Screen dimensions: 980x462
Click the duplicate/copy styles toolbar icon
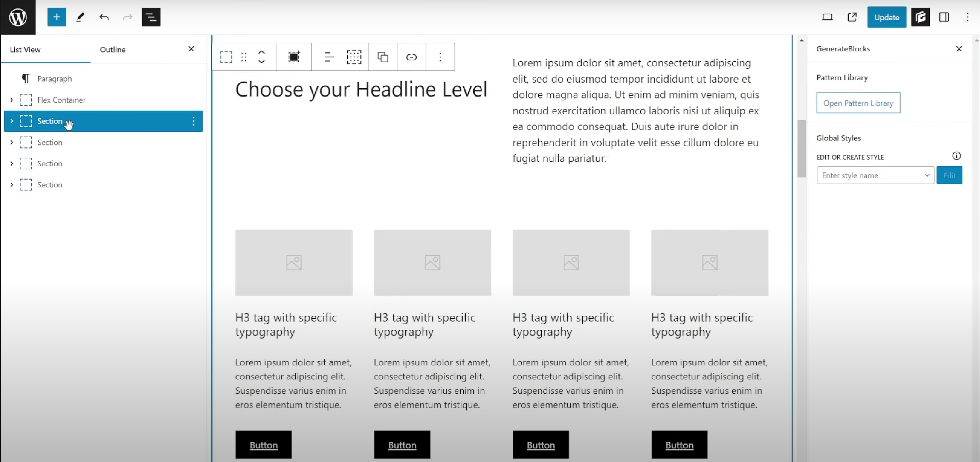pyautogui.click(x=383, y=57)
